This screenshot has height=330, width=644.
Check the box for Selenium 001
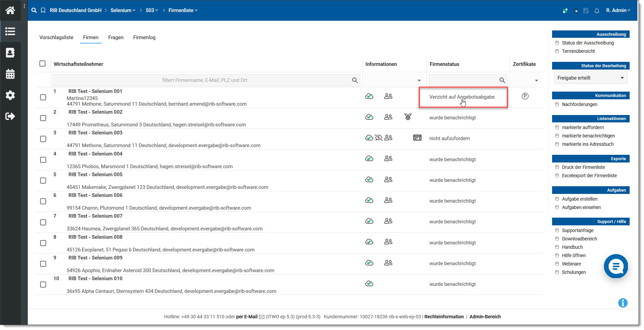pyautogui.click(x=43, y=97)
